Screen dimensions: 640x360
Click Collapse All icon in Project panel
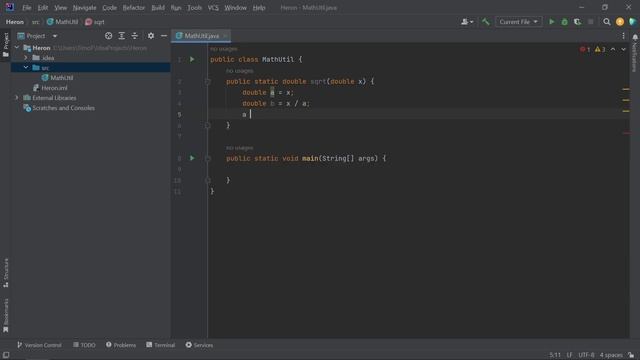click(x=135, y=36)
